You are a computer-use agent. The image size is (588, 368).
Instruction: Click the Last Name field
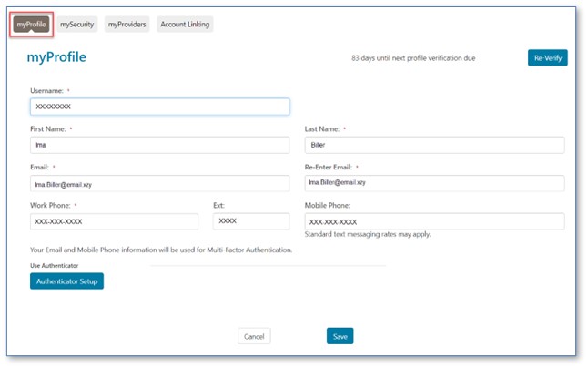434,145
